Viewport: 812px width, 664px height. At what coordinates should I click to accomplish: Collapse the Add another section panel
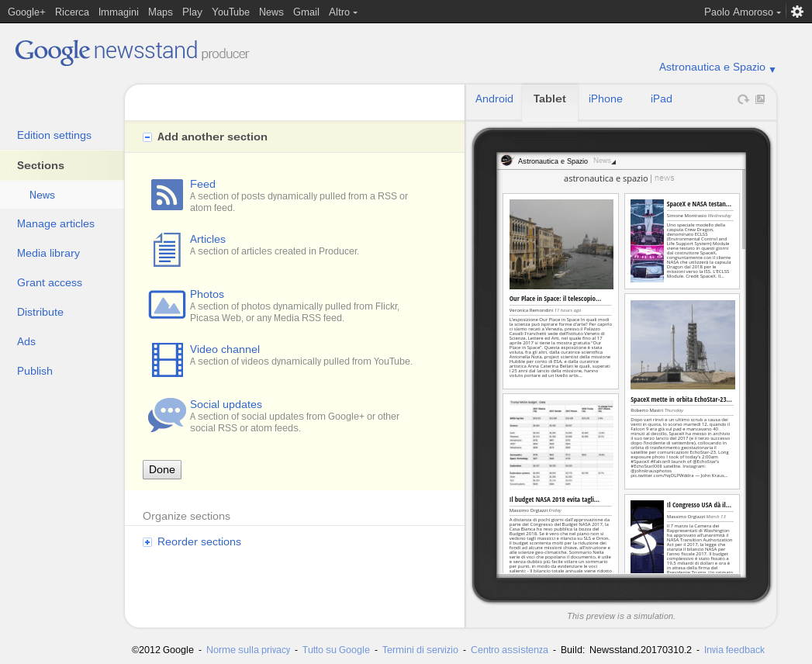coord(147,137)
